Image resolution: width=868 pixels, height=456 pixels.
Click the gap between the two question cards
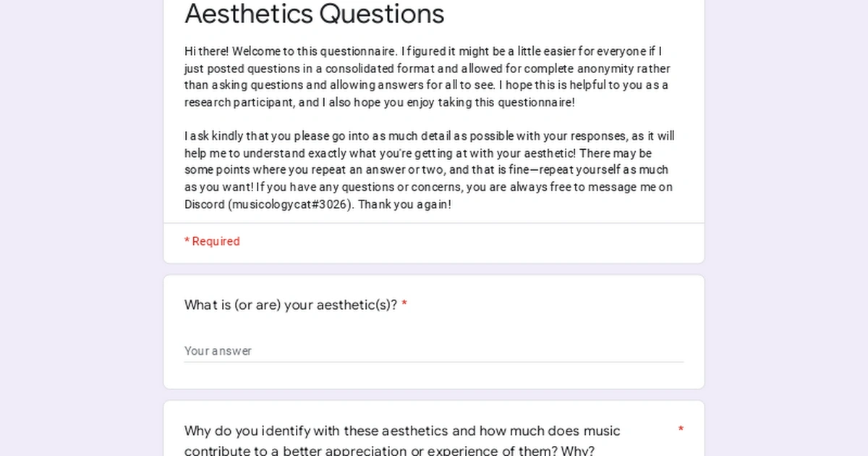coord(434,393)
